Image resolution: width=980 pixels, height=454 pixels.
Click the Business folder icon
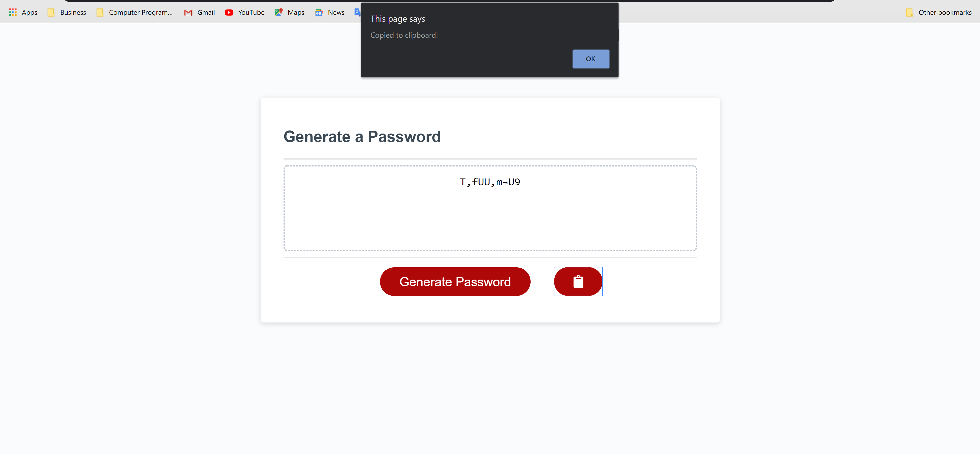click(51, 12)
